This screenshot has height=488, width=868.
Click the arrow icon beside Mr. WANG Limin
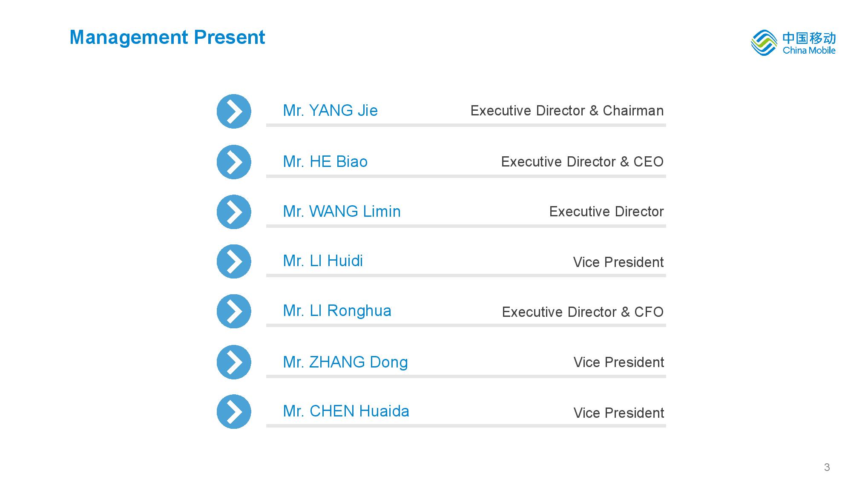pyautogui.click(x=234, y=212)
